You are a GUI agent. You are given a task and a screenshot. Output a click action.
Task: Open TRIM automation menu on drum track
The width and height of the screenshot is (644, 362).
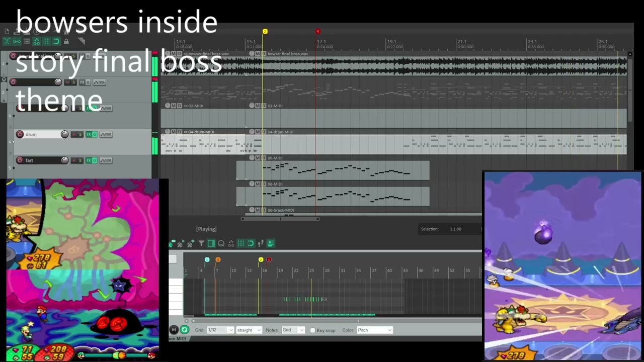[106, 134]
